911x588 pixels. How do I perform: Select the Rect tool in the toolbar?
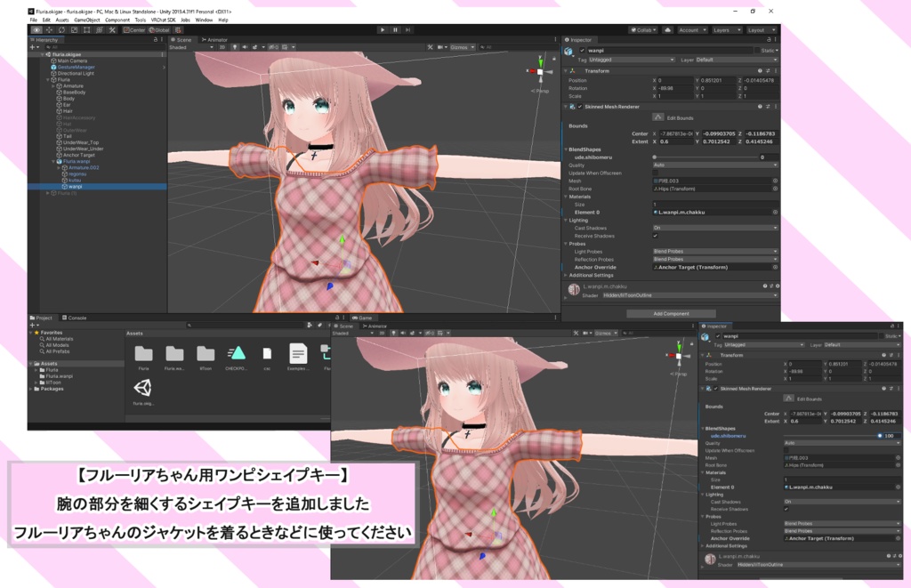[87, 29]
